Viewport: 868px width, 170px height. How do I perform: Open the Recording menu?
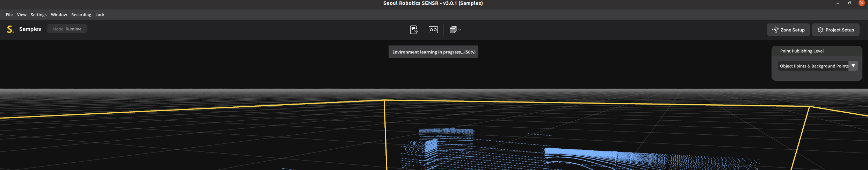pos(81,15)
